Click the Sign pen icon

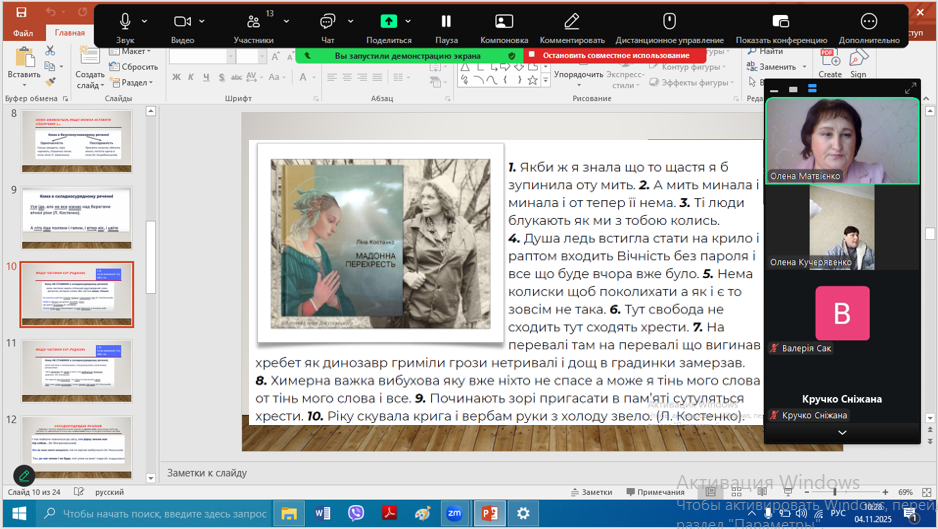coord(858,63)
